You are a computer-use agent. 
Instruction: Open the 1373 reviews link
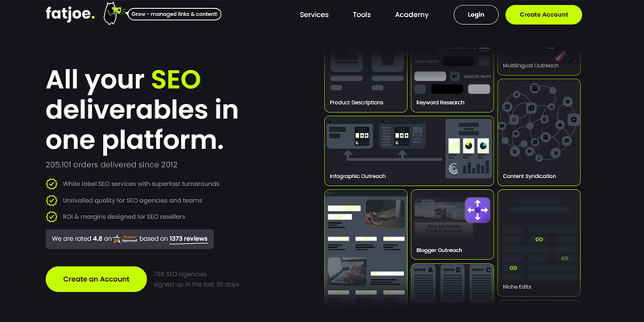188,238
